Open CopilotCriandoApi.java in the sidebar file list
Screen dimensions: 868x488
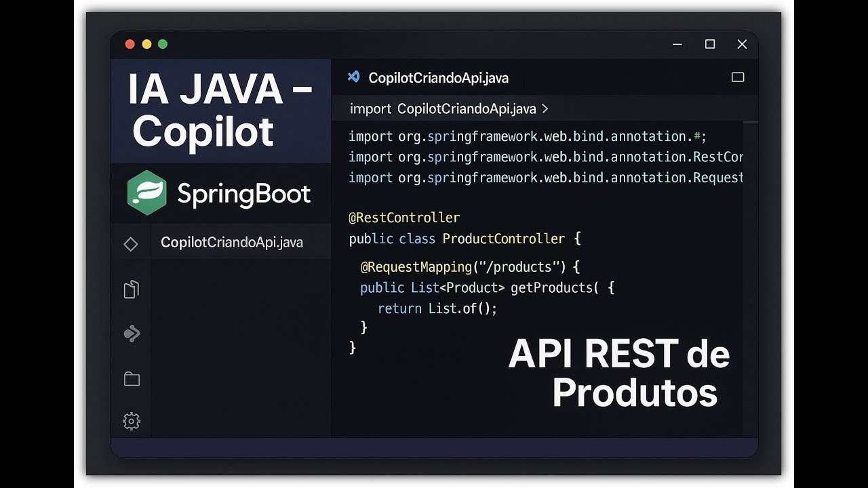(232, 243)
